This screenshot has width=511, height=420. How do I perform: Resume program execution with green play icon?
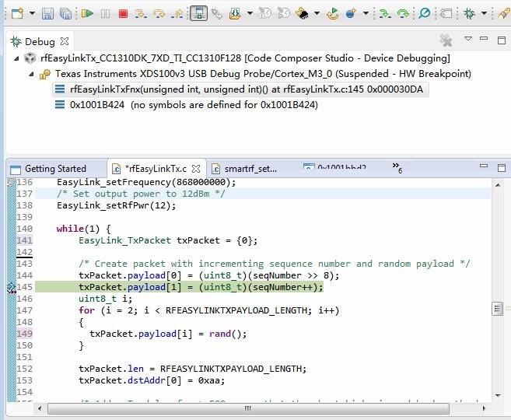[x=87, y=14]
